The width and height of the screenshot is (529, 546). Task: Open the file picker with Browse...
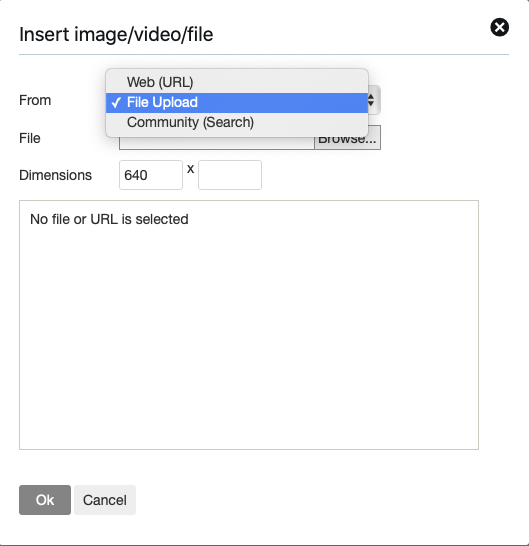tap(347, 143)
